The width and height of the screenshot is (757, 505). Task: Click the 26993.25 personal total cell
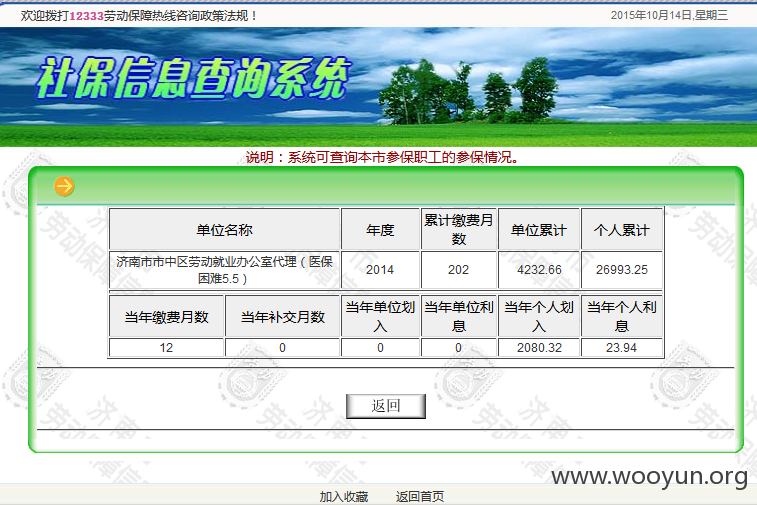[x=622, y=270]
